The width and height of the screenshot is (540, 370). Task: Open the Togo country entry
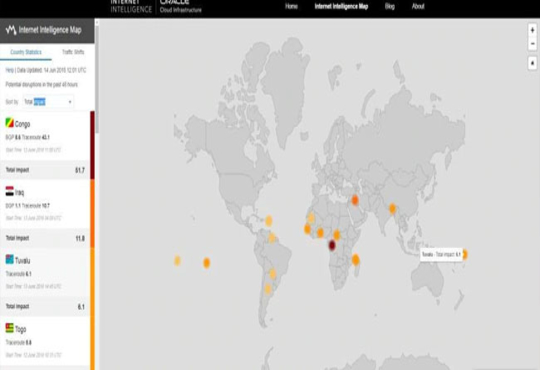click(45, 341)
